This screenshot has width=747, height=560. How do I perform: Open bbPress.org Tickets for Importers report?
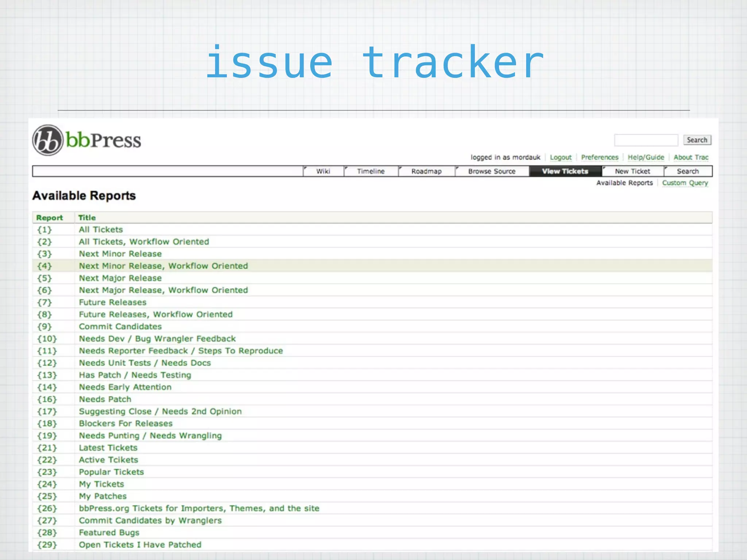point(199,508)
